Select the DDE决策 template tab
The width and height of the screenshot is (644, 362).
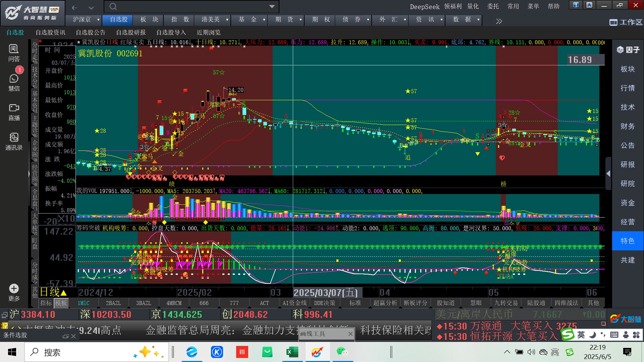pyautogui.click(x=325, y=303)
